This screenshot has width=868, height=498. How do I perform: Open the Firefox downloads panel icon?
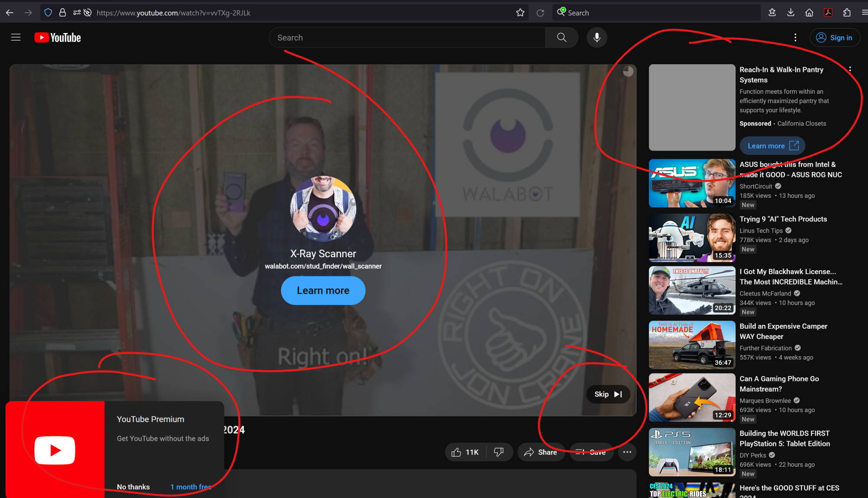point(790,12)
